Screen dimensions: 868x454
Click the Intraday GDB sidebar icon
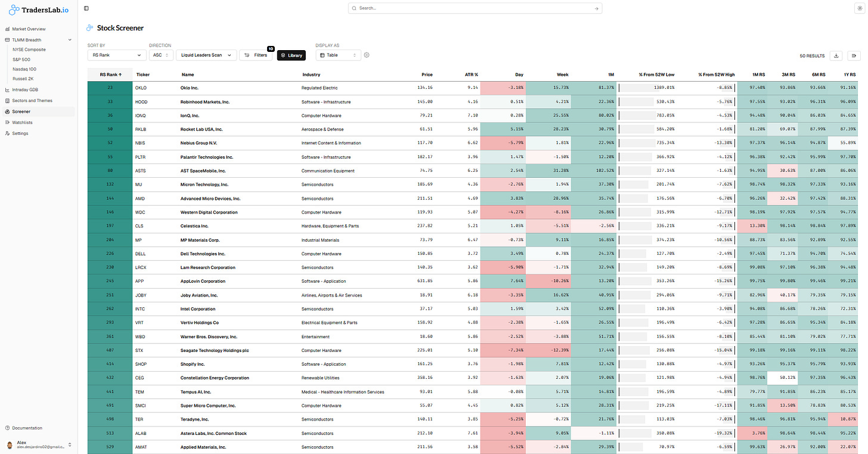7,89
